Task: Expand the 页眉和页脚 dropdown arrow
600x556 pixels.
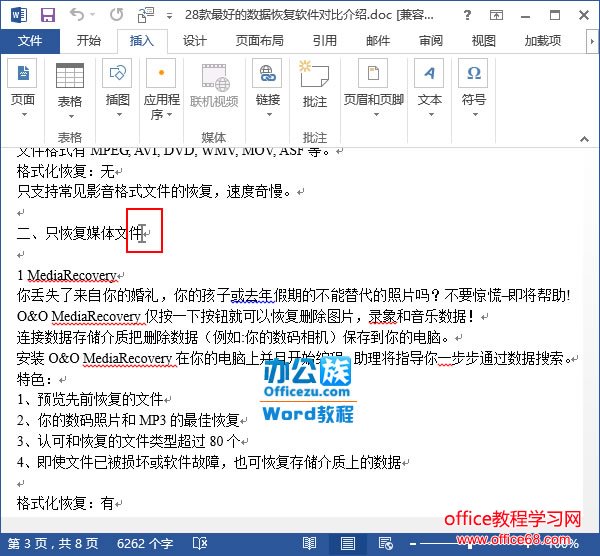Action: [376, 115]
